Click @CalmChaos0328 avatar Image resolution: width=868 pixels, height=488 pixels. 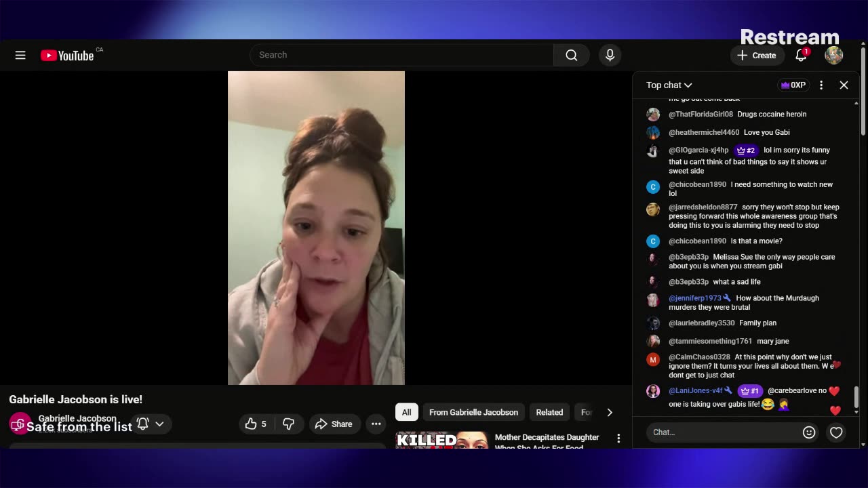(x=653, y=360)
